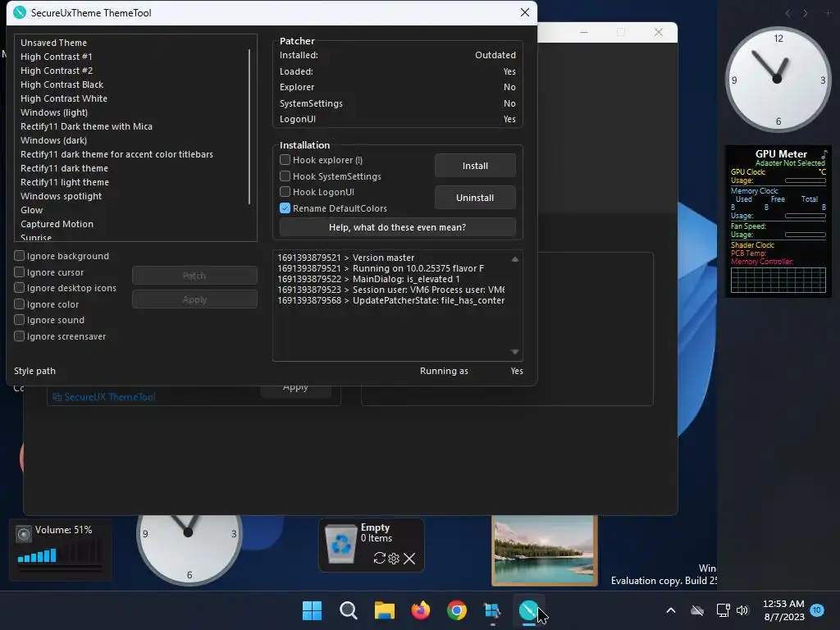Select Captured Motion theme
Viewport: 840px width, 630px height.
tap(57, 223)
